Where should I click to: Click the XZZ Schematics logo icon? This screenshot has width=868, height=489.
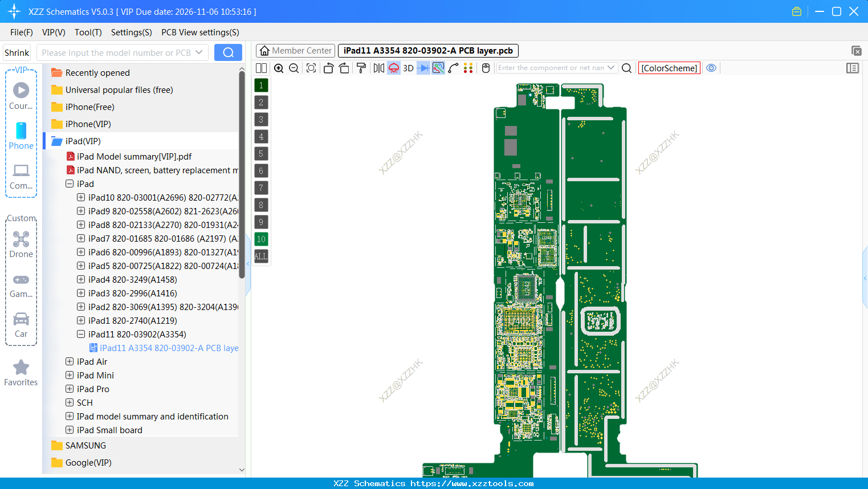(14, 11)
